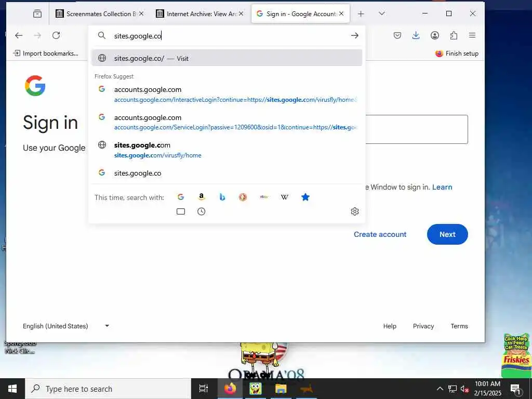Viewport: 532px width, 399px height.
Task: Open Firefox View icon in tab strip
Action: [37, 14]
